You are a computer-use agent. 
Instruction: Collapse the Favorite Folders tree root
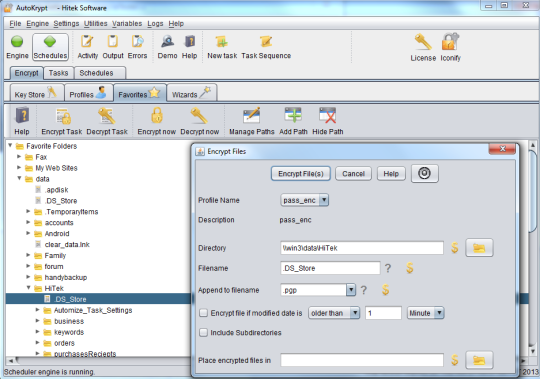(10, 146)
